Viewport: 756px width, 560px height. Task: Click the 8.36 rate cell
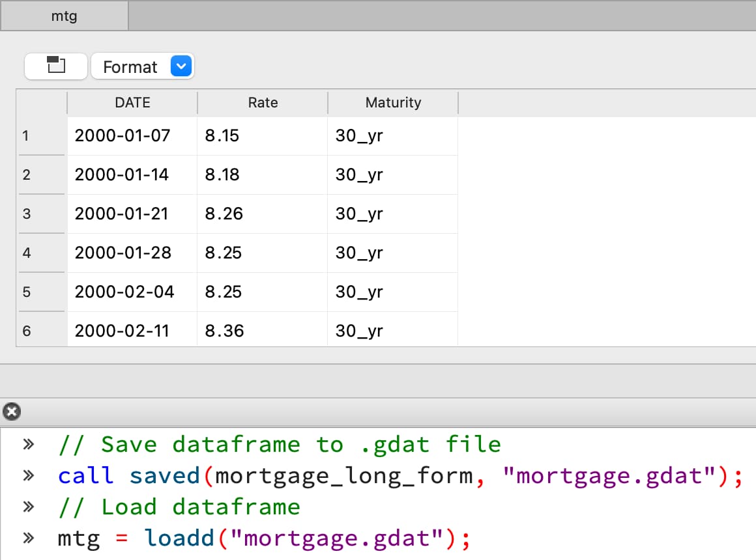(x=224, y=331)
